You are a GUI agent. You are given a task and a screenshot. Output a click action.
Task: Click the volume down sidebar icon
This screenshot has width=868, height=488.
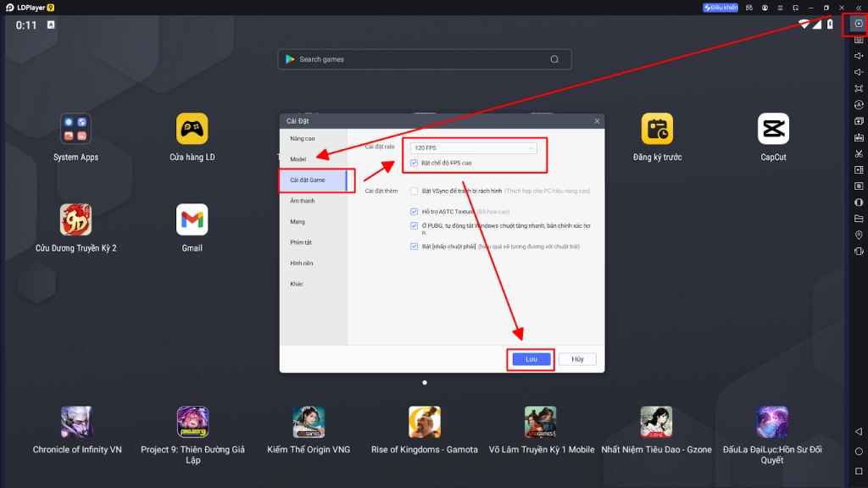pyautogui.click(x=859, y=72)
